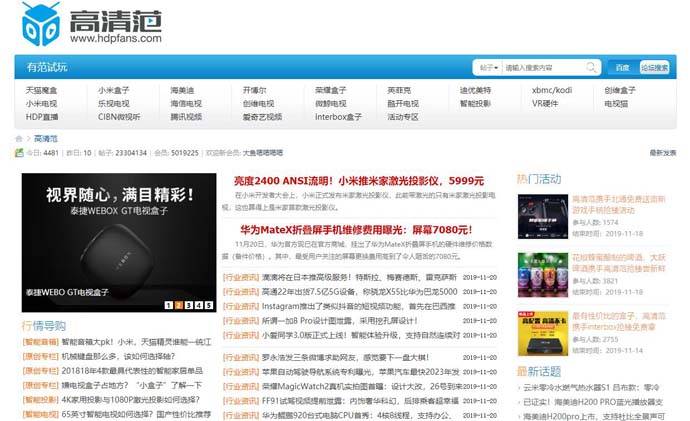Click the yellow interbox activity thumbnail
The image size is (690, 421).
[543, 333]
